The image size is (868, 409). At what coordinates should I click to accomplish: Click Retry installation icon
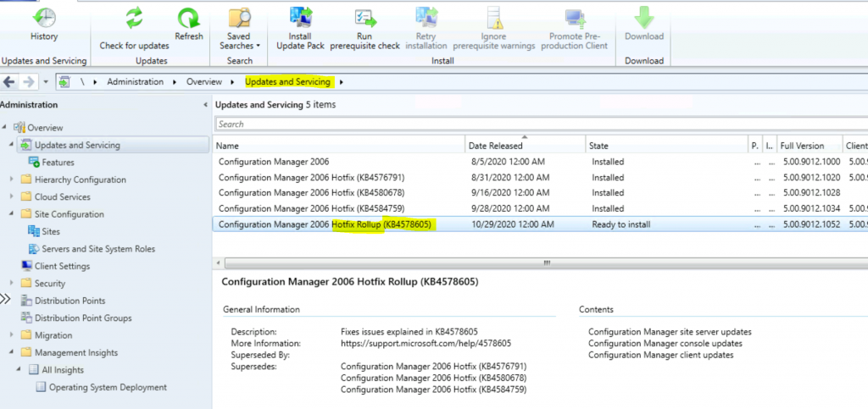coord(426,19)
